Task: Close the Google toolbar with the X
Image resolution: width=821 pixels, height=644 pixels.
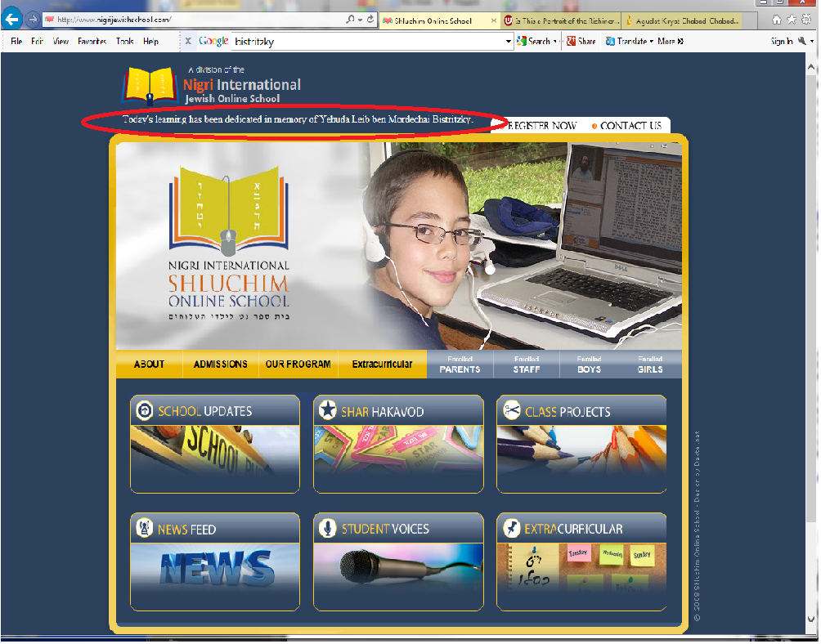Action: pyautogui.click(x=189, y=41)
